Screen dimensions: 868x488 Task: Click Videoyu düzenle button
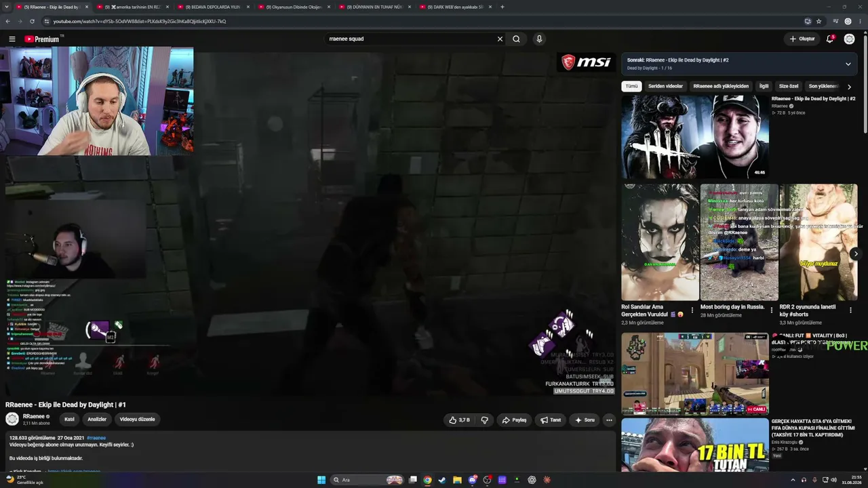138,420
